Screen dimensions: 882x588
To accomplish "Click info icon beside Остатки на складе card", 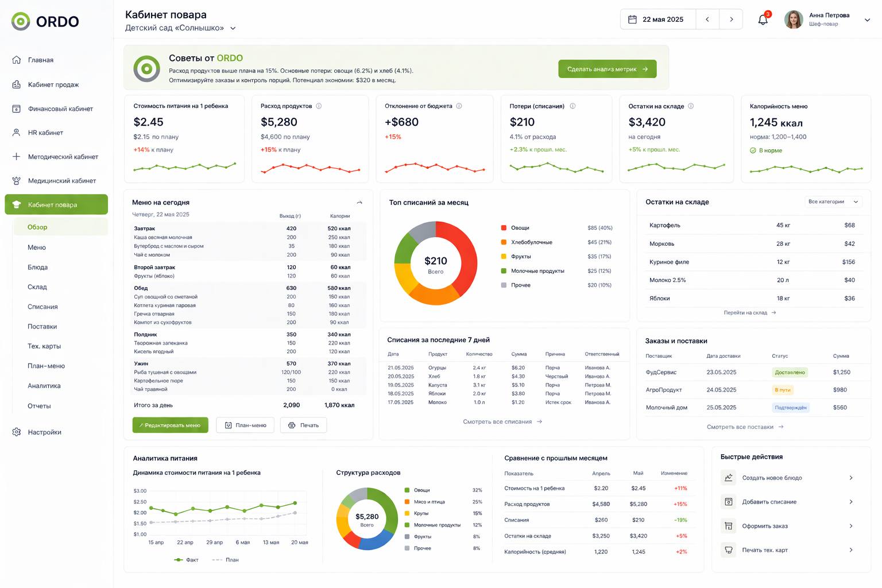I will coord(691,106).
